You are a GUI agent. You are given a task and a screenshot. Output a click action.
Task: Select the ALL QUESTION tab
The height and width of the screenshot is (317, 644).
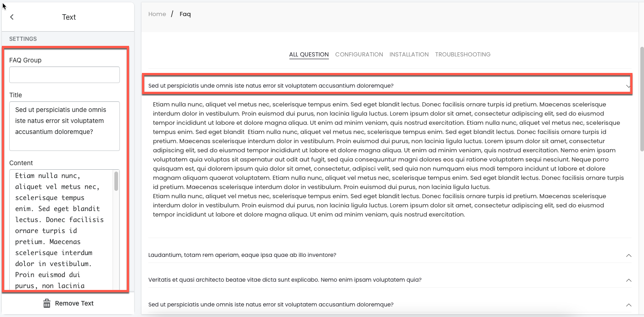(x=309, y=55)
